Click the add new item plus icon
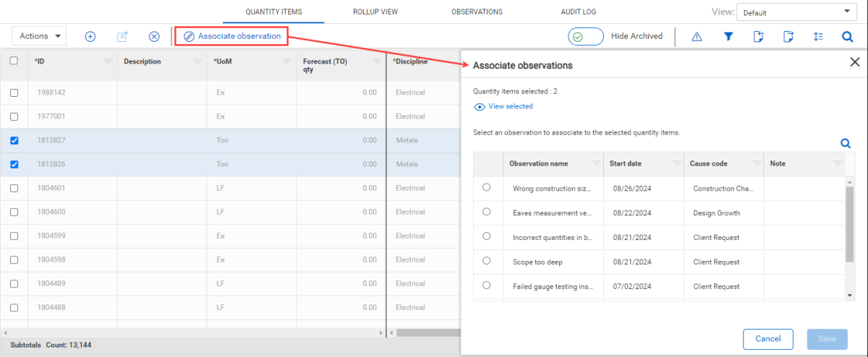Viewport: 868px width, 357px height. (90, 36)
